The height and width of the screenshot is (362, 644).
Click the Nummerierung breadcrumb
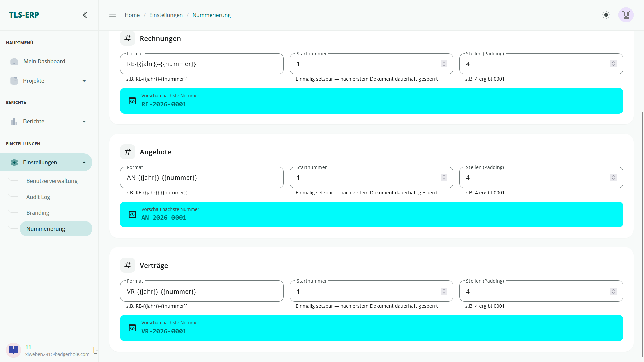coord(211,15)
